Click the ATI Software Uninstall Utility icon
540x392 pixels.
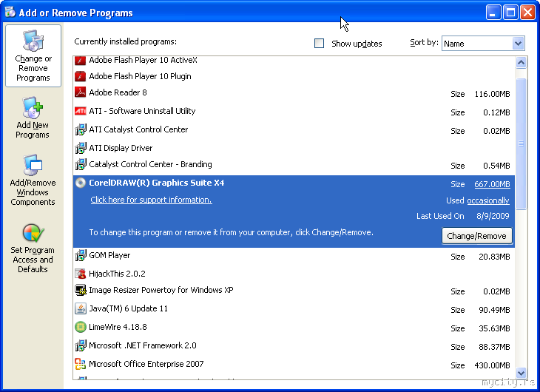click(81, 112)
